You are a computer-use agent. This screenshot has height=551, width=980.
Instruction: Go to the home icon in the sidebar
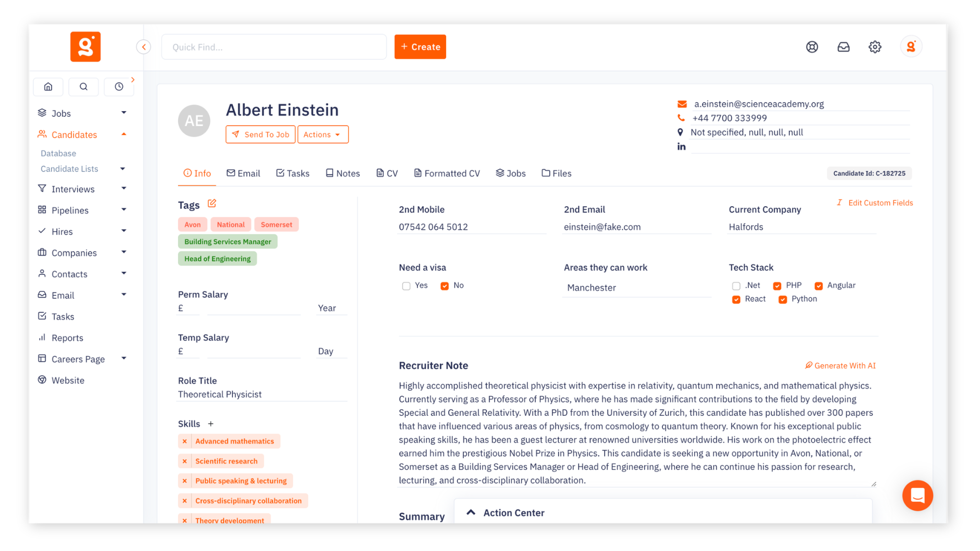point(48,87)
